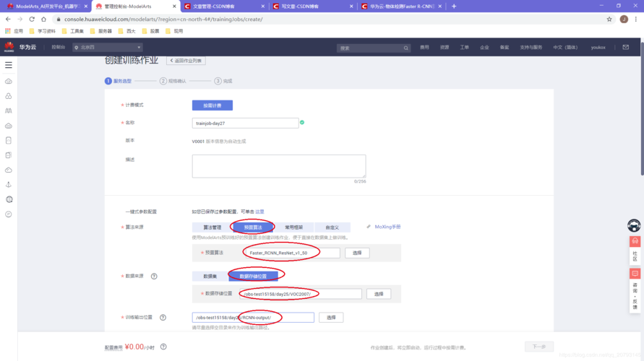Open the hamburger menu in the sidebar

(x=8, y=65)
